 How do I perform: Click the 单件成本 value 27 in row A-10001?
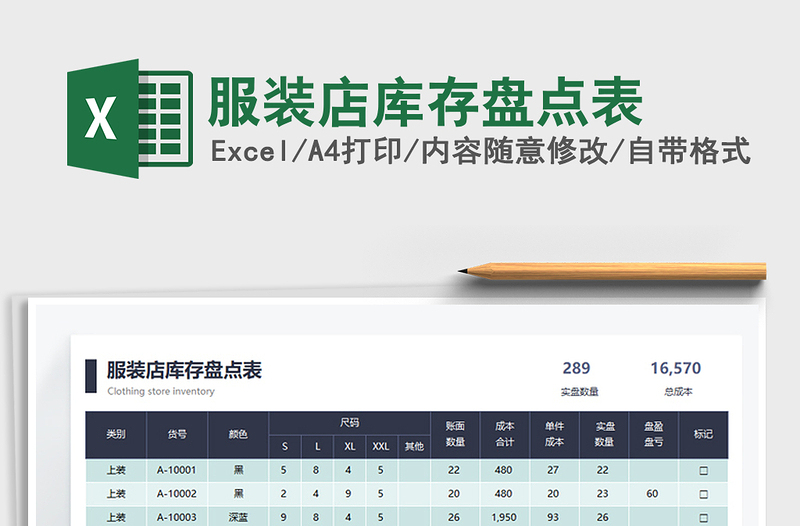pos(553,470)
